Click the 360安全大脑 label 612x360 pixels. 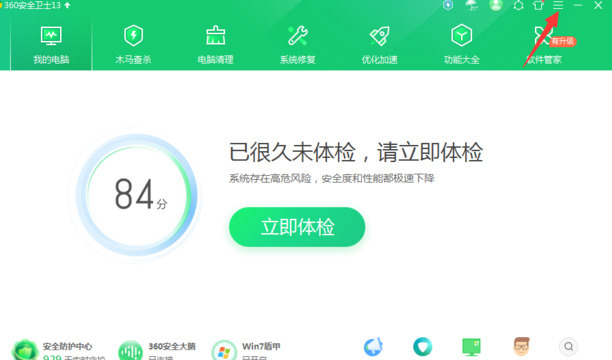click(172, 346)
